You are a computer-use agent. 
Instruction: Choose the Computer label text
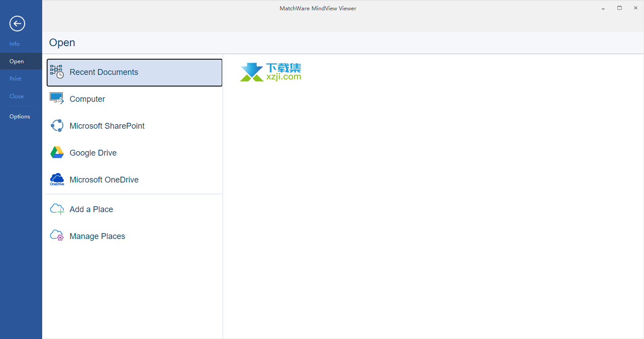click(x=87, y=99)
